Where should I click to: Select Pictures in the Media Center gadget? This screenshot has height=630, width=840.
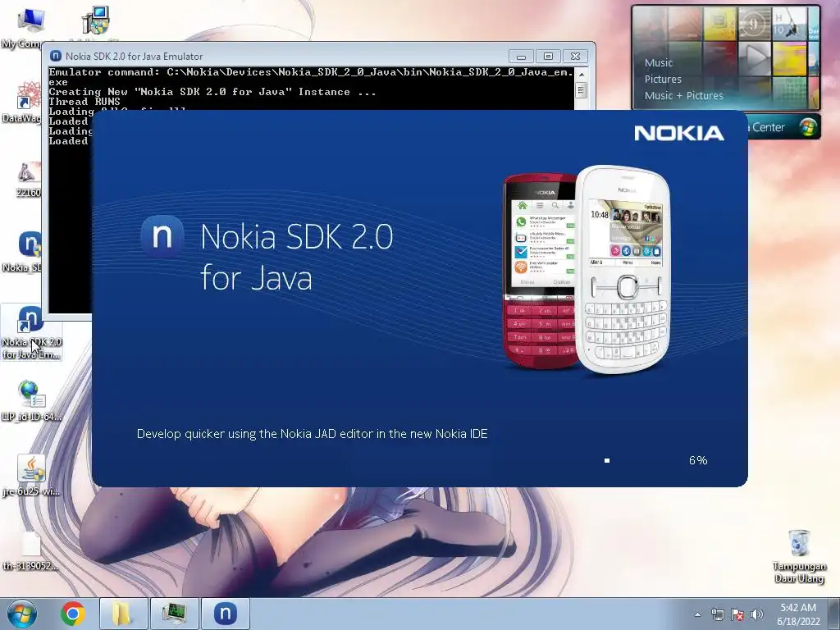(663, 80)
